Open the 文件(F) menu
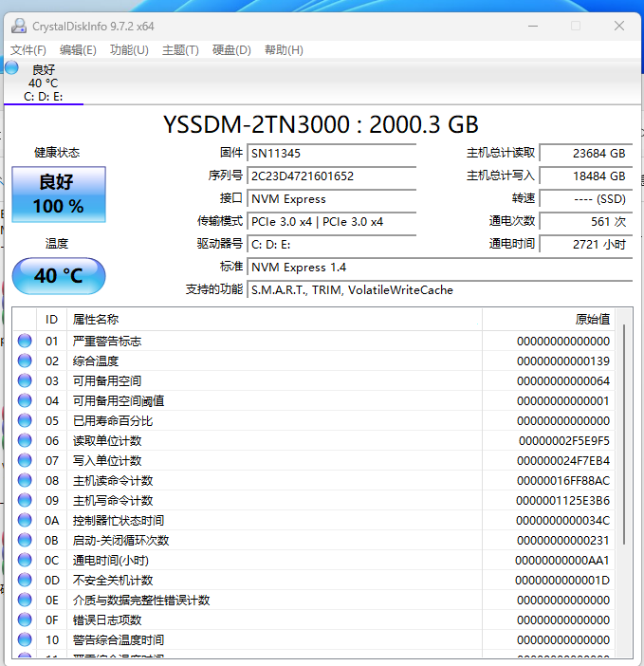Image resolution: width=644 pixels, height=666 pixels. point(28,50)
